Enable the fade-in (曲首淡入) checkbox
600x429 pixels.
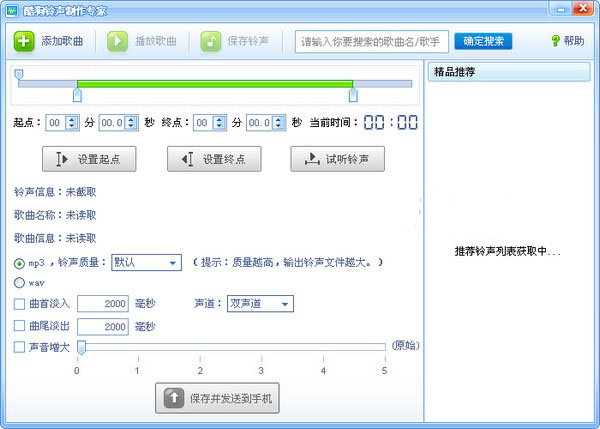coord(20,304)
